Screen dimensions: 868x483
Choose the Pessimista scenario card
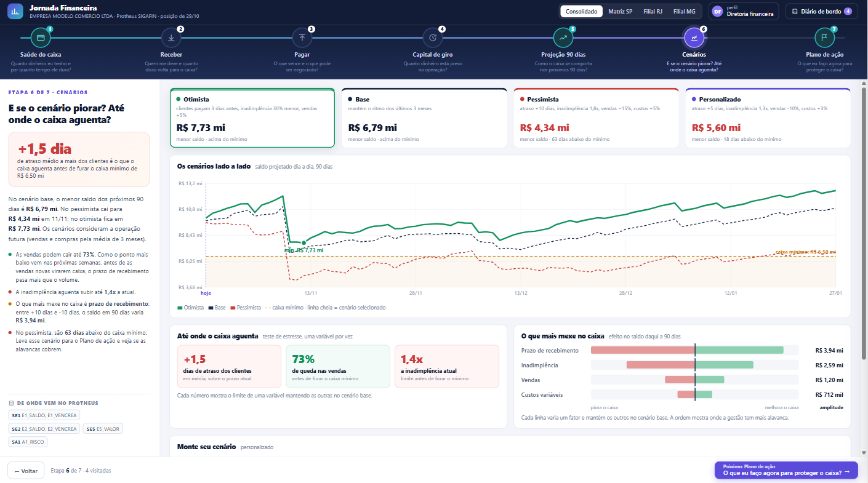[x=596, y=118]
